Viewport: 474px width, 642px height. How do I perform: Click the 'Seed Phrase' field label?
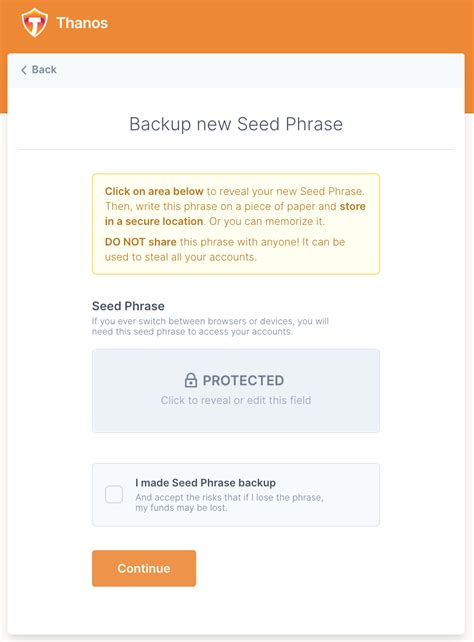[128, 306]
